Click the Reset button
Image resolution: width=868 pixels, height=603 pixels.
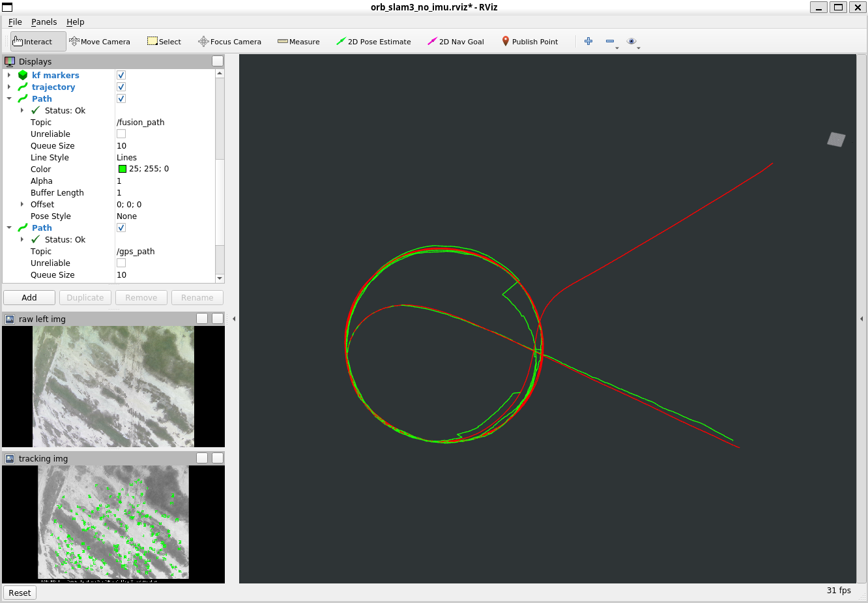pos(20,593)
